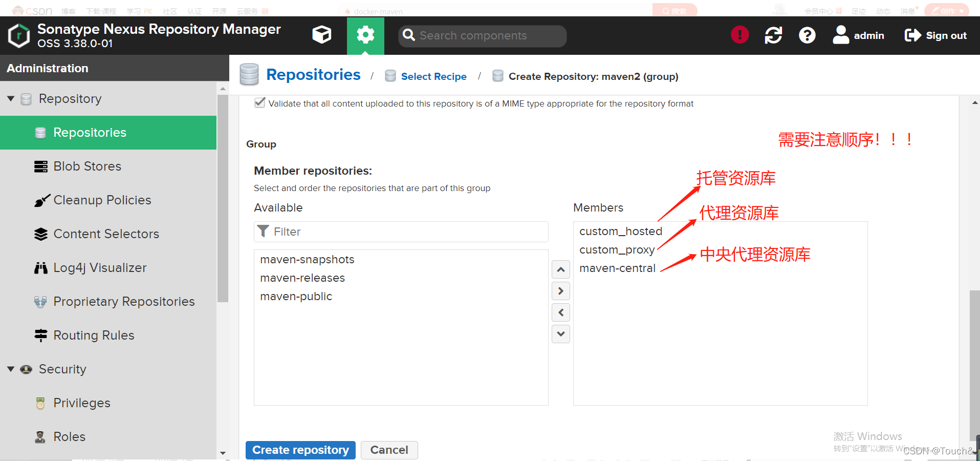Remove member with the left arrow
This screenshot has height=461, width=980.
coord(561,312)
